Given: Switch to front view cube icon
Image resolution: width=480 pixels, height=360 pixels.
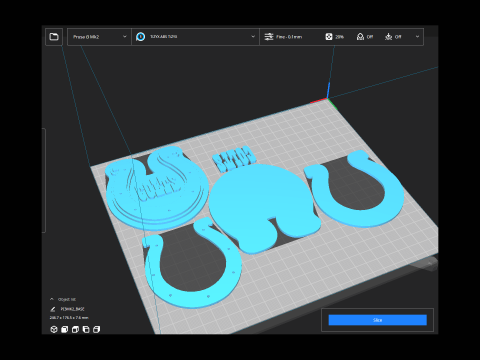Looking at the screenshot, I should (x=65, y=329).
